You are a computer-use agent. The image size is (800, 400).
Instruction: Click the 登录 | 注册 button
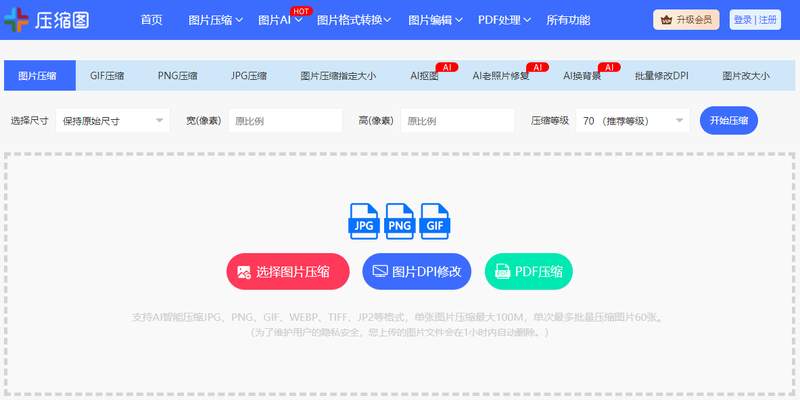tap(755, 20)
